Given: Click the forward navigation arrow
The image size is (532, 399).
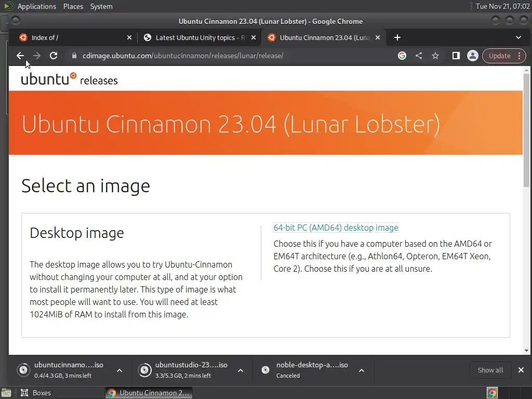Looking at the screenshot, I should pos(37,56).
